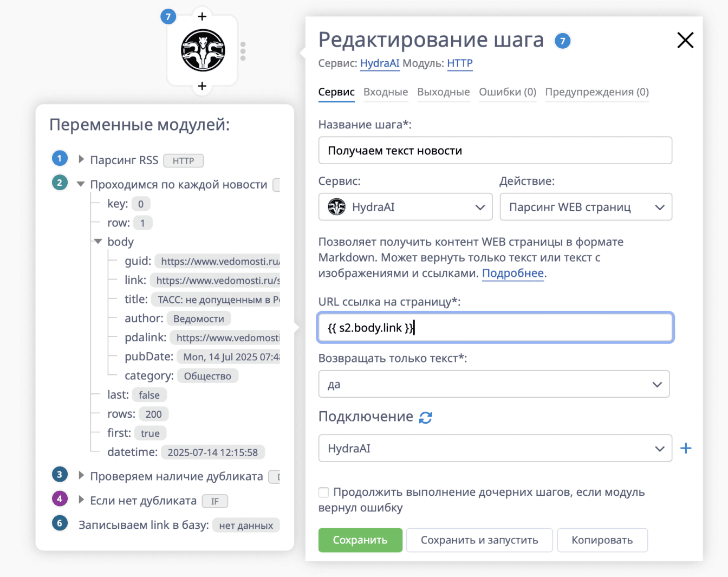Open the three-dot menu on the workflow node
Screen dimensions: 728x577
pyautogui.click(x=243, y=50)
